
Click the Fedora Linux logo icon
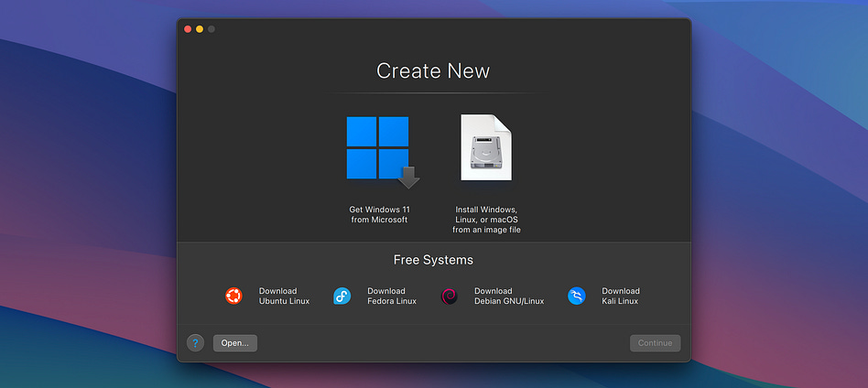(x=342, y=296)
